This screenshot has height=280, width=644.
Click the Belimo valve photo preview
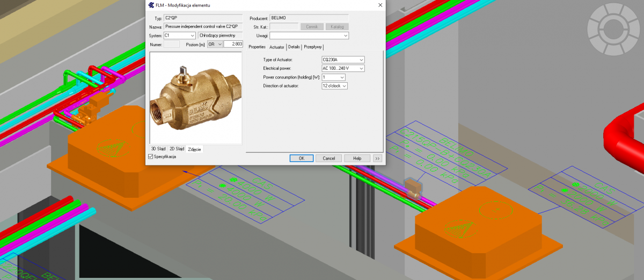[196, 98]
